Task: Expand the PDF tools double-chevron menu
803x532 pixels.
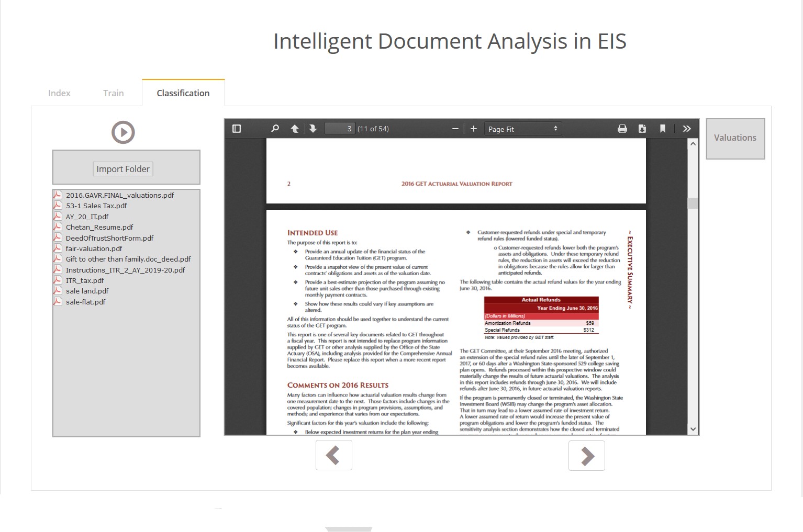Action: click(687, 129)
